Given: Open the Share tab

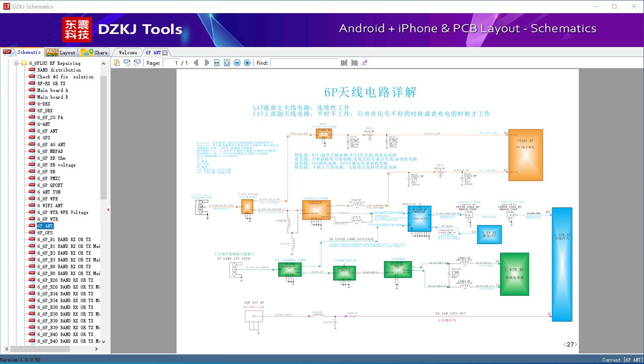Looking at the screenshot, I should point(94,53).
